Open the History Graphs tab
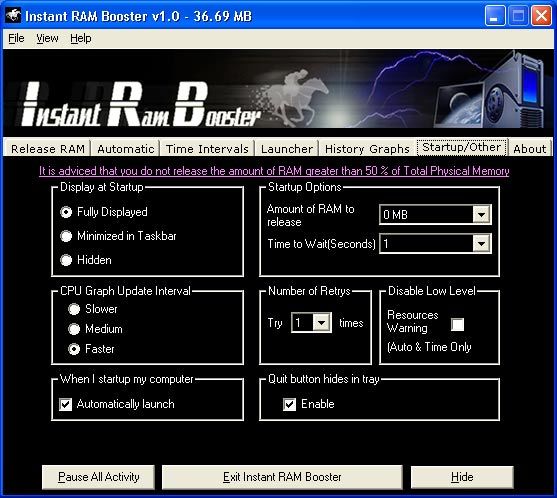The image size is (557, 498). [367, 148]
